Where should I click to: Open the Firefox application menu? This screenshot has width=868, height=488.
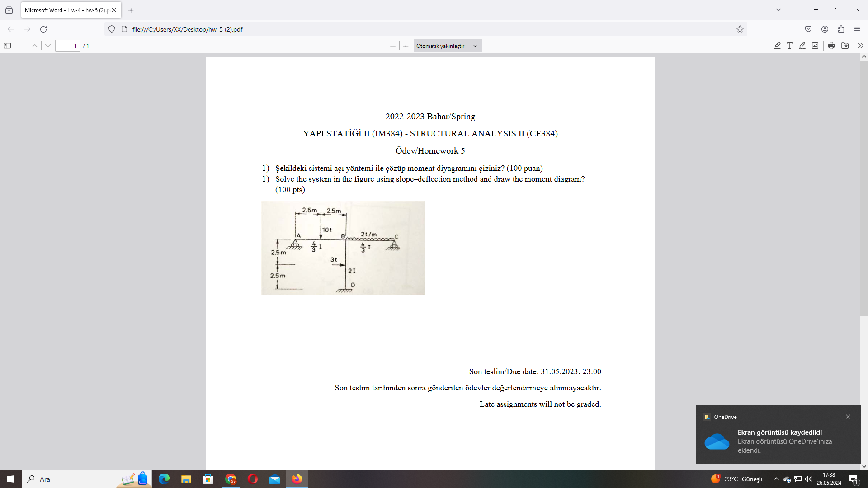tap(857, 29)
